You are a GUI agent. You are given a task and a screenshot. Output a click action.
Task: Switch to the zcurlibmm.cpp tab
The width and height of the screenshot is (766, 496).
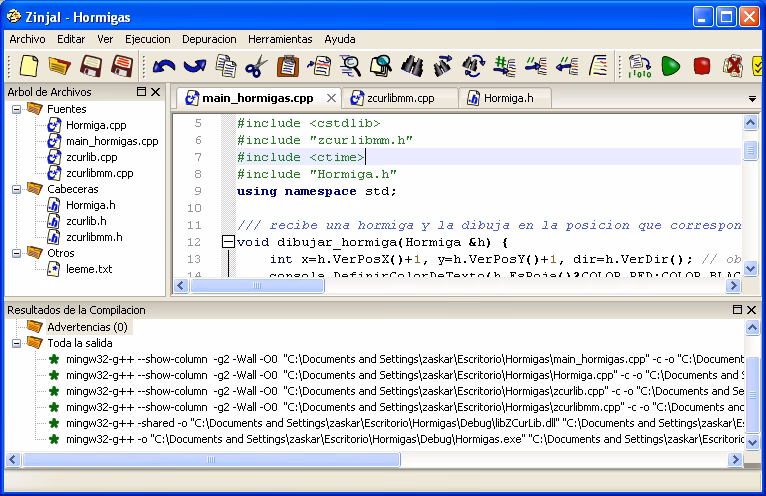click(x=401, y=98)
